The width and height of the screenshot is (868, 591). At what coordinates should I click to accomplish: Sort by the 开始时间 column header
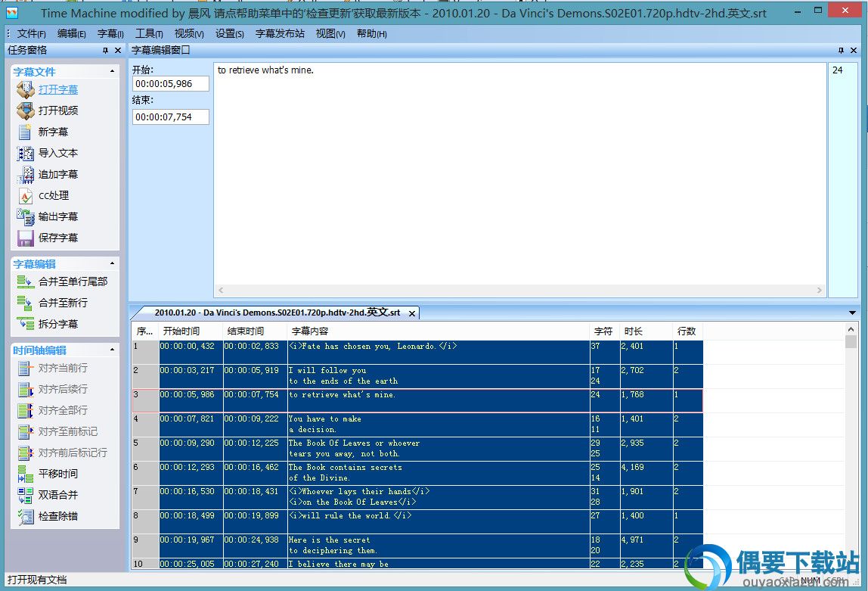[x=191, y=331]
